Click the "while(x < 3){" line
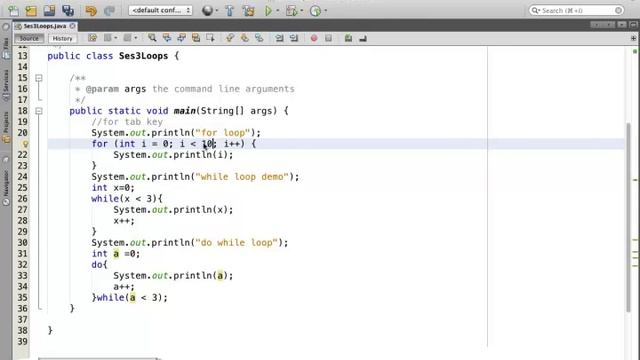 (x=127, y=199)
